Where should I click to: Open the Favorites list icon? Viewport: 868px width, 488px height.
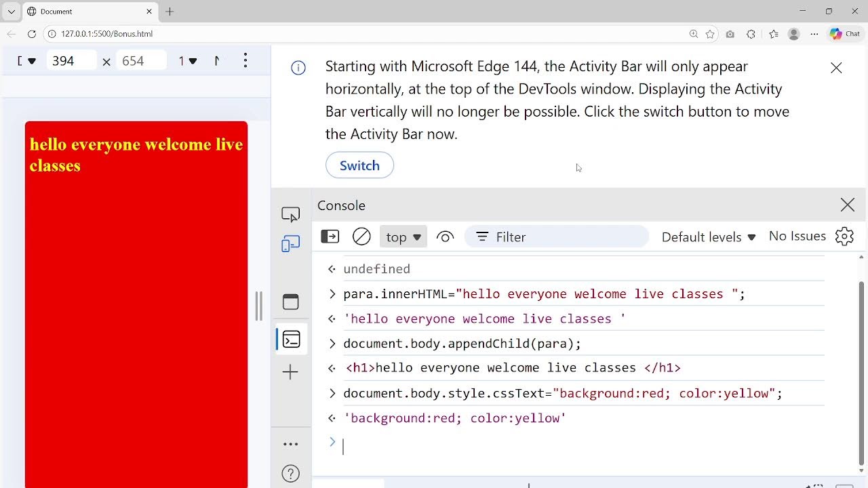coord(774,34)
